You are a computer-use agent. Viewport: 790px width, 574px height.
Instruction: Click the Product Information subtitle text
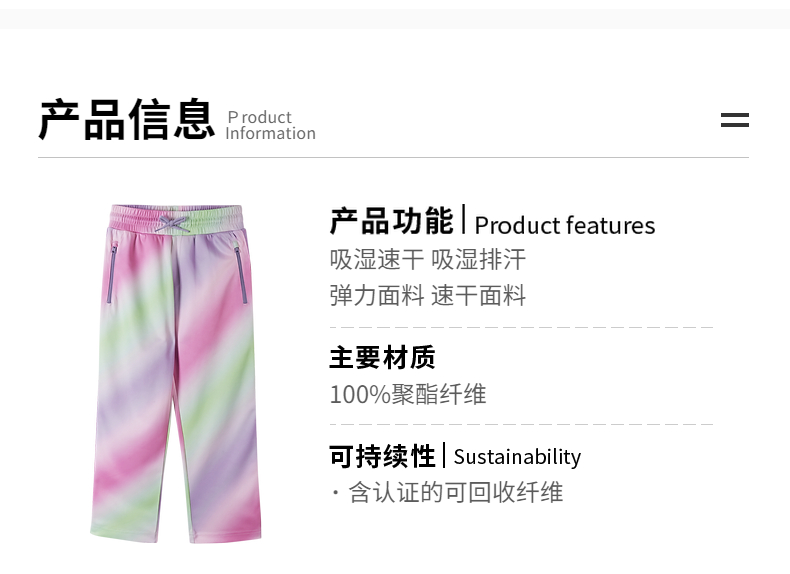pyautogui.click(x=270, y=125)
